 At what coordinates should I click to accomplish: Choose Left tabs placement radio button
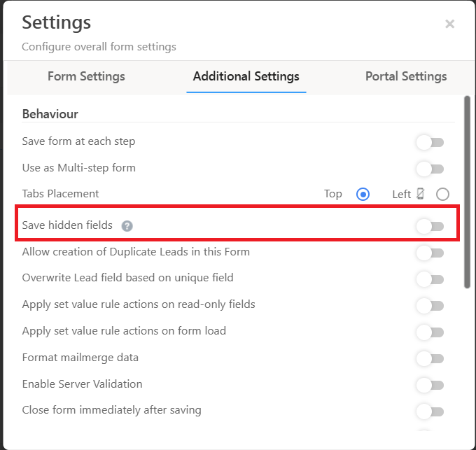(x=442, y=195)
